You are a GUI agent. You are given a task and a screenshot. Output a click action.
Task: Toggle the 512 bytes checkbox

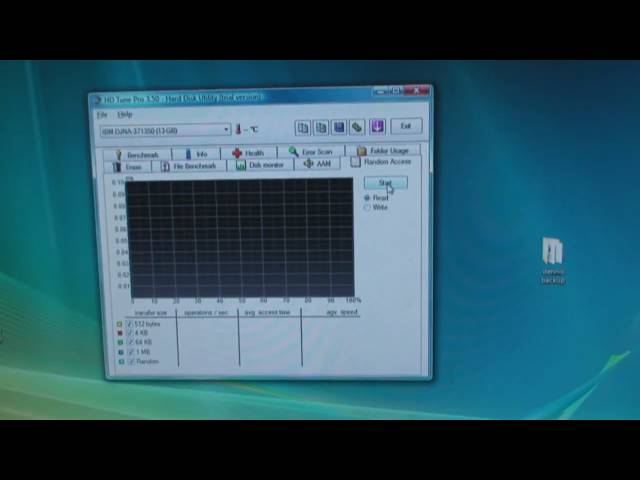[x=129, y=324]
